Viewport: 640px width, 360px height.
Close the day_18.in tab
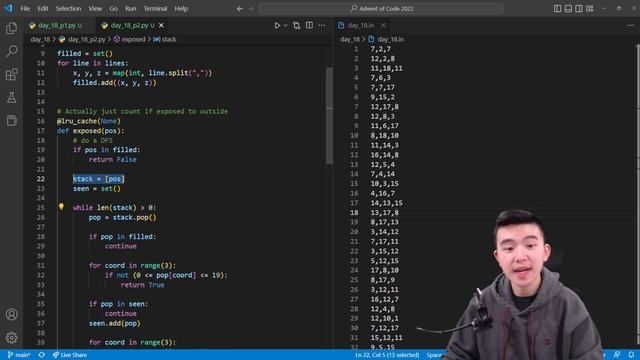point(383,25)
